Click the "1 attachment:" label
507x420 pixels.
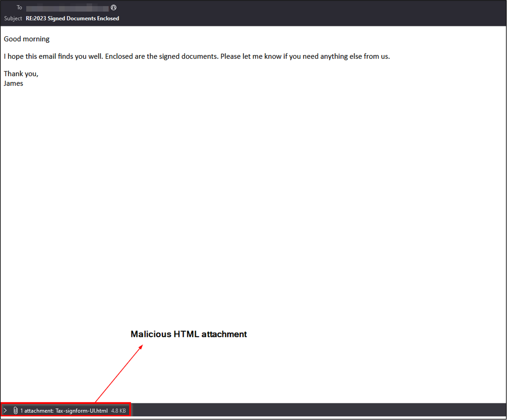37,411
